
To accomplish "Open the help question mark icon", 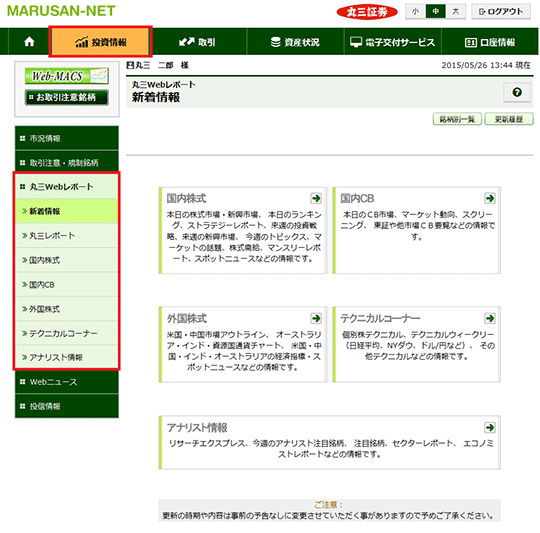I will click(x=517, y=92).
